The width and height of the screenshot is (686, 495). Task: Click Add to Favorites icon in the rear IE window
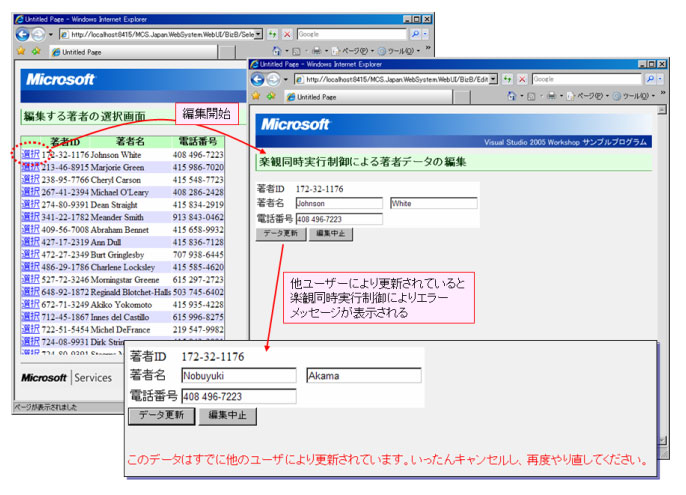tap(36, 51)
